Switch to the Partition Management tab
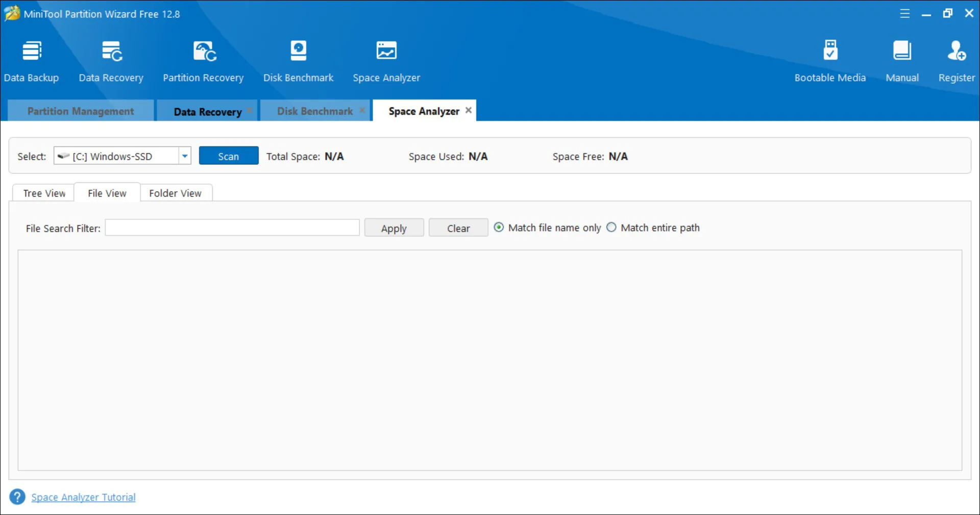Viewport: 980px width, 515px height. [x=81, y=111]
